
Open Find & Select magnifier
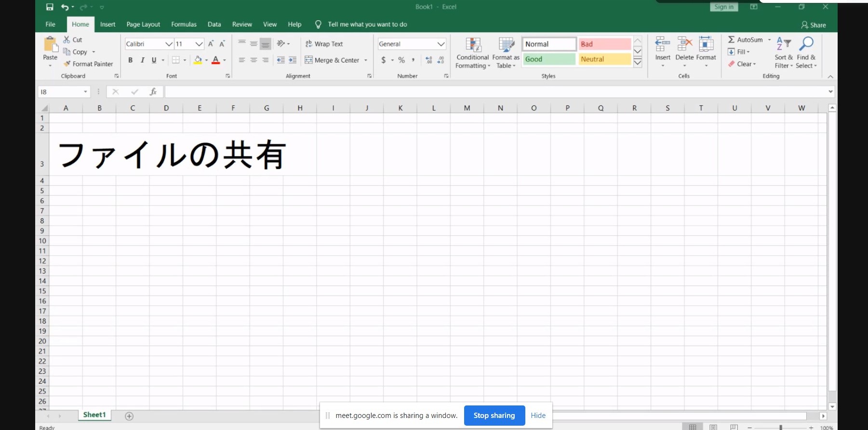point(806,52)
